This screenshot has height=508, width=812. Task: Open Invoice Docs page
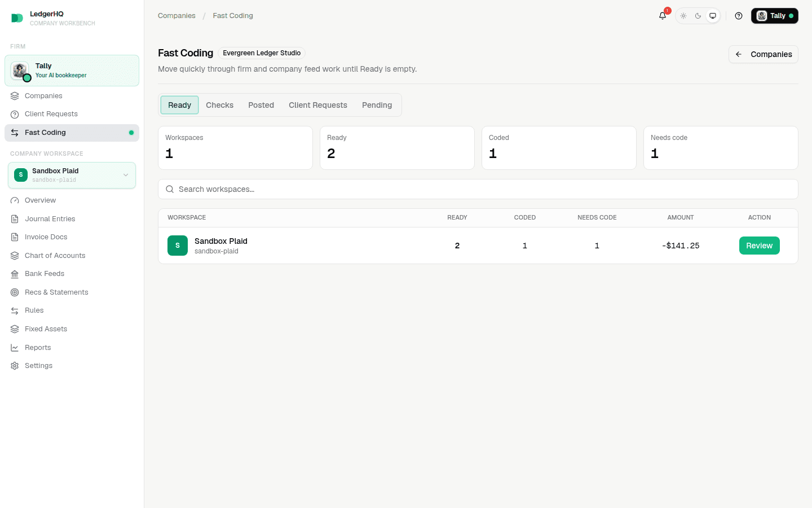pyautogui.click(x=72, y=237)
